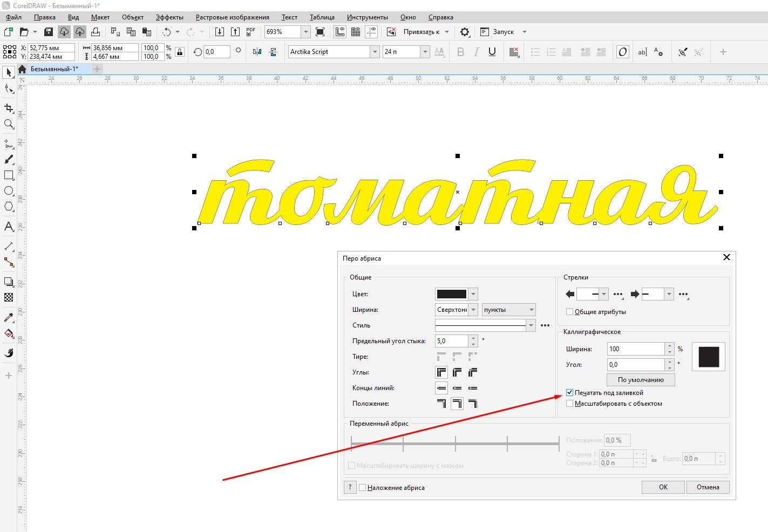Choose the beveled corners outline icon

click(473, 372)
